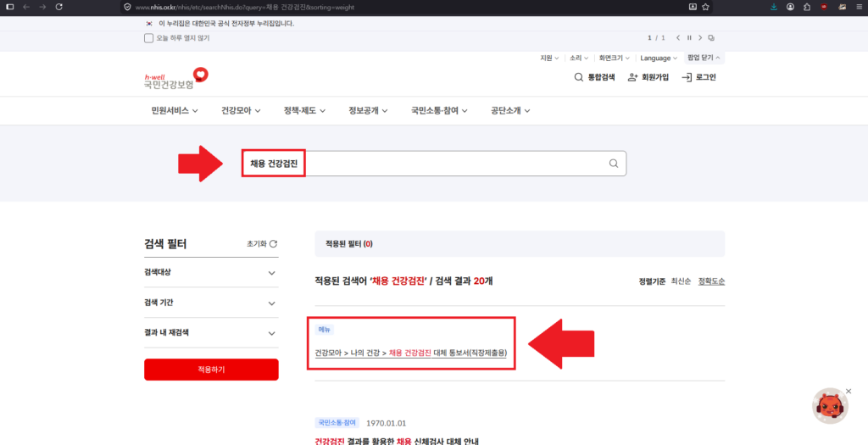Open the 화면크기 dropdown
Screen dimensions: 868x445
tap(615, 58)
